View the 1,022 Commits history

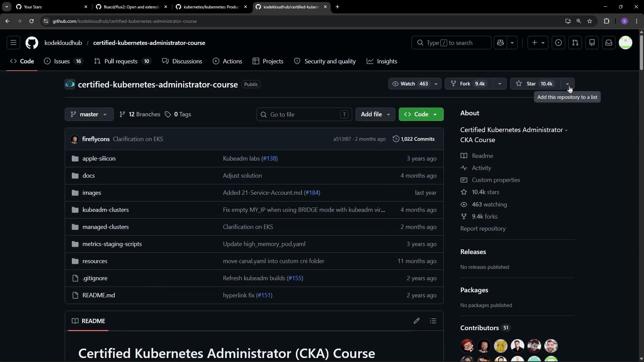[x=414, y=139]
